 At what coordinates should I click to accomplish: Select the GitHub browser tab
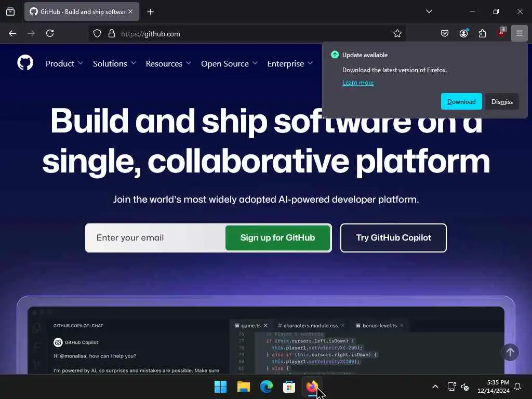click(82, 11)
